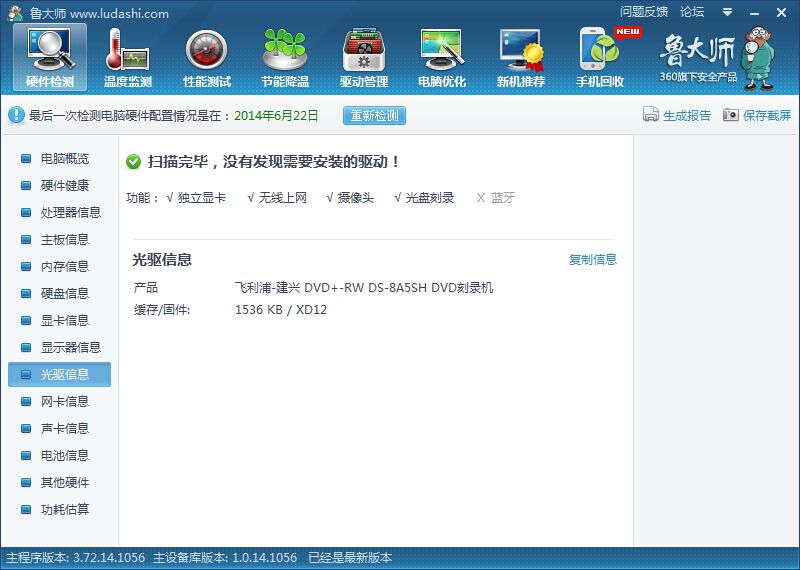The height and width of the screenshot is (570, 800).
Task: Open 新机推荐 new PC recommendation icon
Action: [x=521, y=57]
